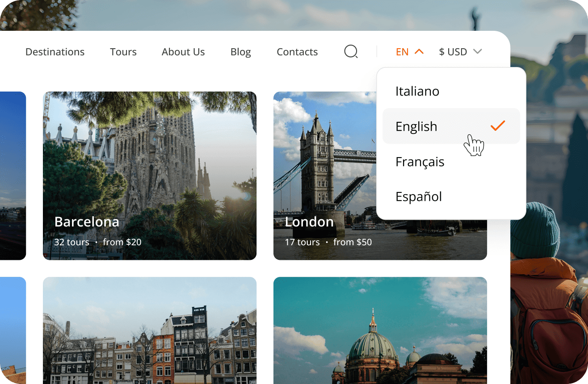The width and height of the screenshot is (588, 384).
Task: Select the green-domed cathedral destination card
Action: click(380, 330)
